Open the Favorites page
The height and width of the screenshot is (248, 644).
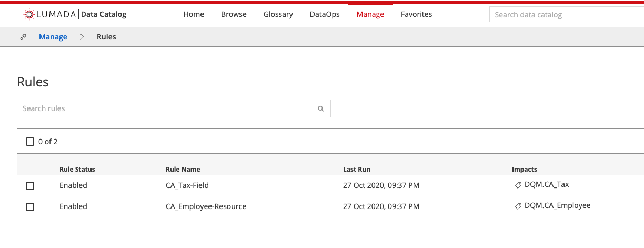[x=416, y=14]
